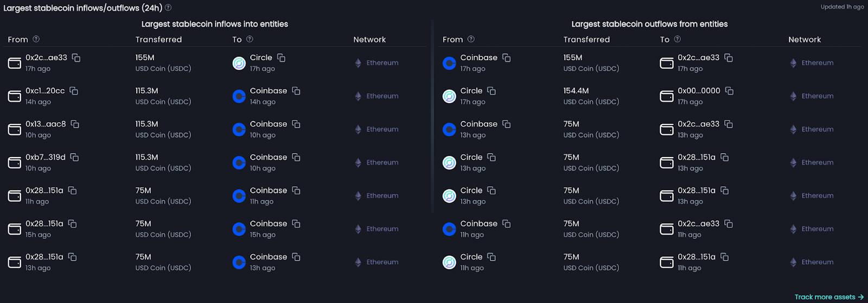Copy the 0xc1...20cc wallet address
Viewport: 868px width, 303px height.
point(74,91)
